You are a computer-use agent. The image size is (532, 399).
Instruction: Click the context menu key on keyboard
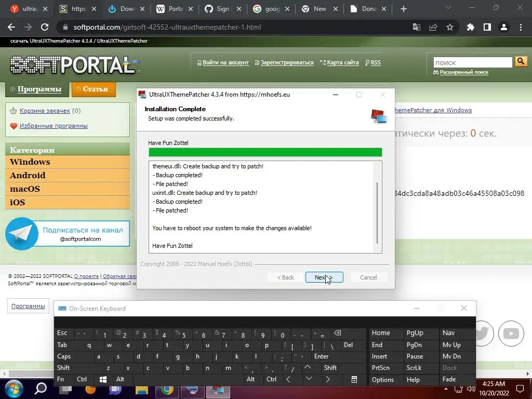click(354, 379)
